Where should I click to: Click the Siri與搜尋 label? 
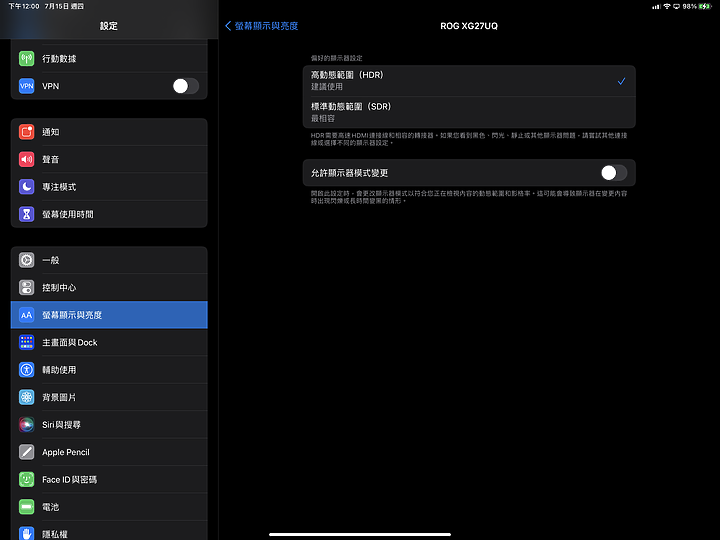[x=62, y=425]
